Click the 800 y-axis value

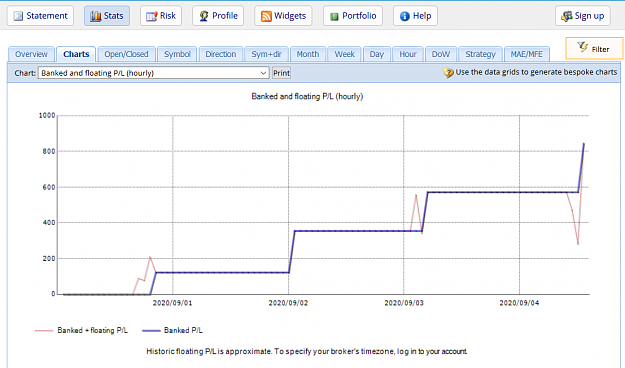49,152
